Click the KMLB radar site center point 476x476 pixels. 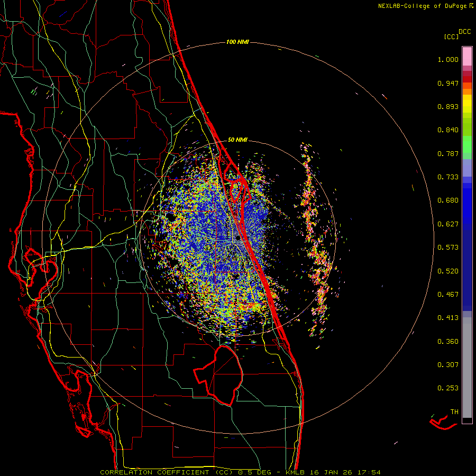click(237, 239)
